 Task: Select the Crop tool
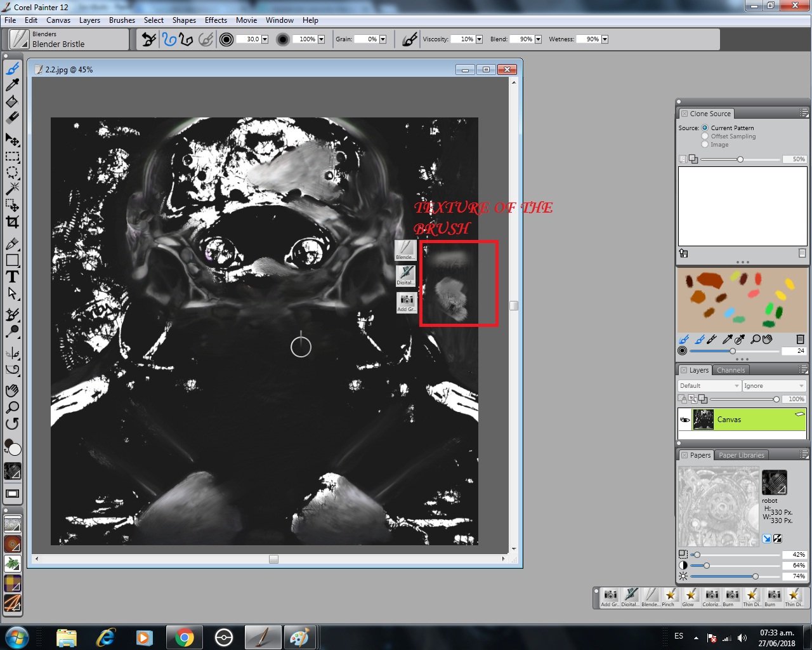tap(12, 222)
